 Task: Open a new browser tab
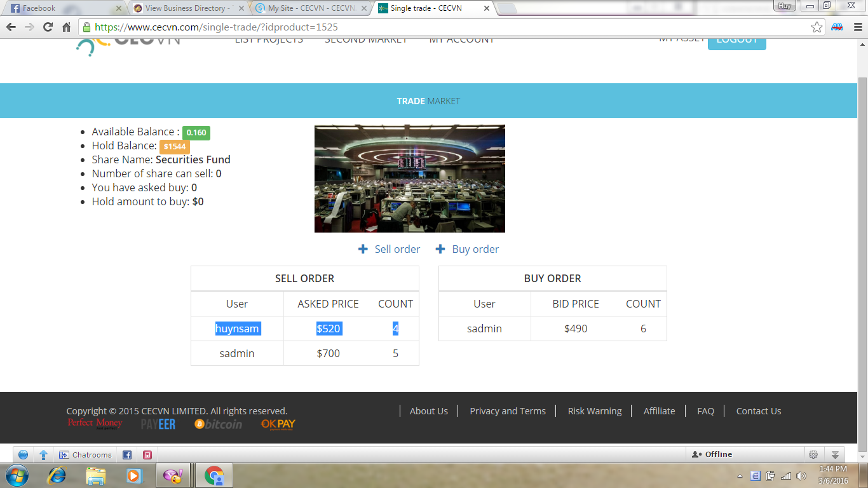click(507, 8)
